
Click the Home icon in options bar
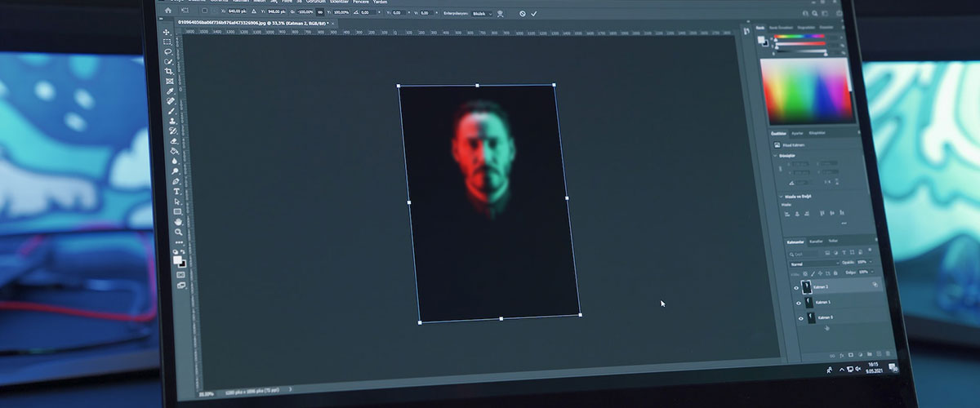coord(168,11)
